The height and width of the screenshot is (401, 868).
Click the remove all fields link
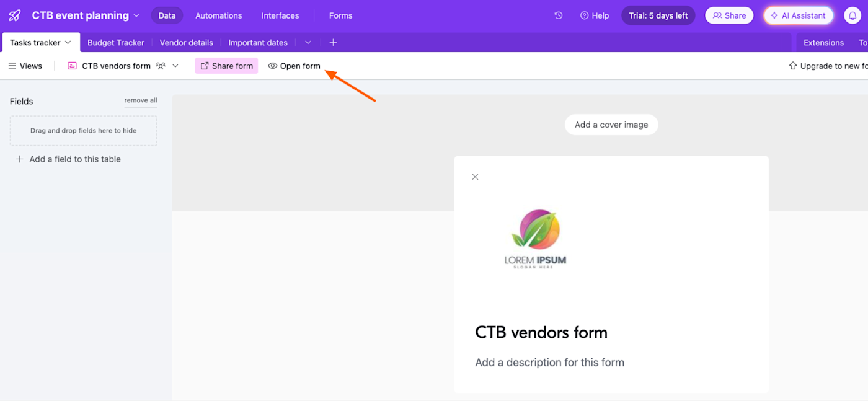(141, 100)
